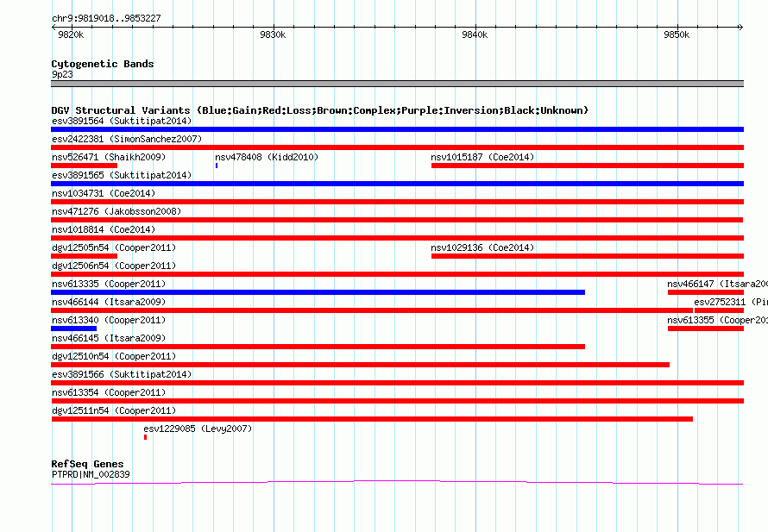Click the magenta PTPRD gene track line

(397, 483)
